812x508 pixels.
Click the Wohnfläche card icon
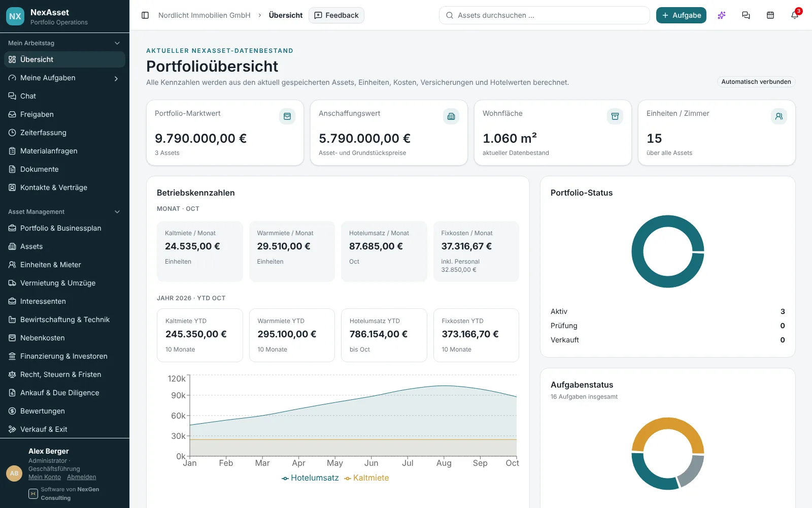point(615,116)
